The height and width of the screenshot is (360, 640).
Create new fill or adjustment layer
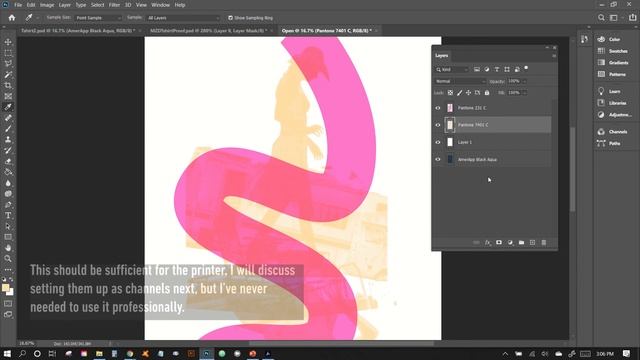coord(510,242)
